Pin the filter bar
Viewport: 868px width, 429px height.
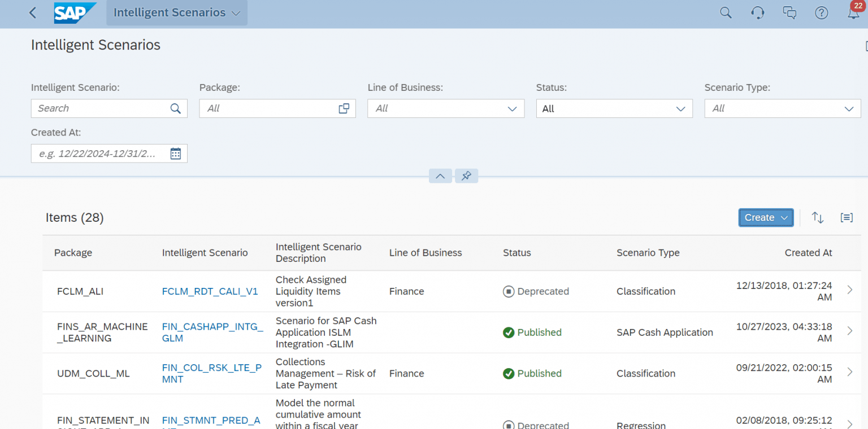466,176
